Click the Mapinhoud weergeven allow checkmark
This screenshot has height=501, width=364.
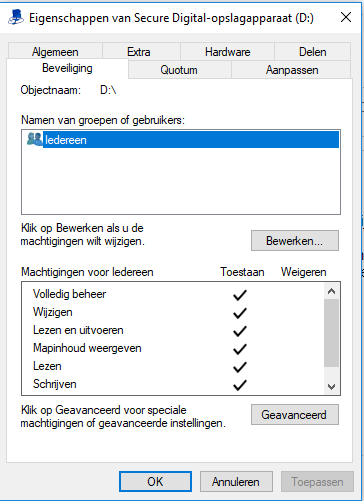pos(240,349)
